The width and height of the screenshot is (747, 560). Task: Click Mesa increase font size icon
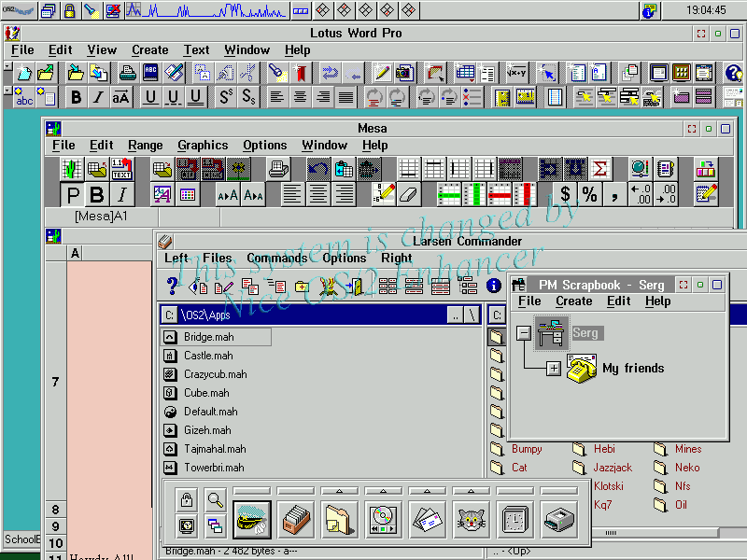pos(228,194)
